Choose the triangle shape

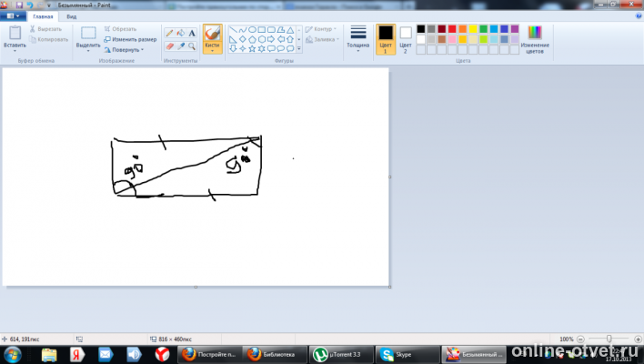(x=290, y=30)
